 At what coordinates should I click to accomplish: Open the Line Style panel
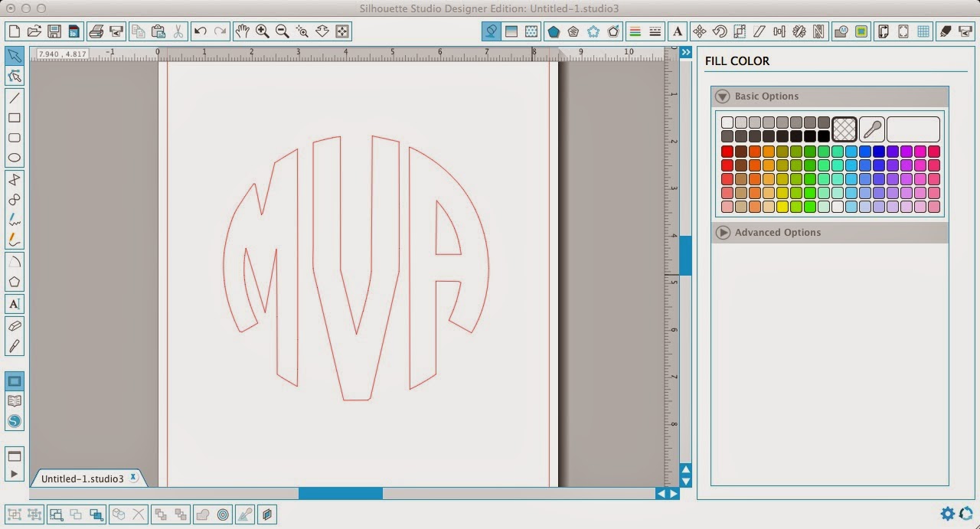(x=654, y=31)
